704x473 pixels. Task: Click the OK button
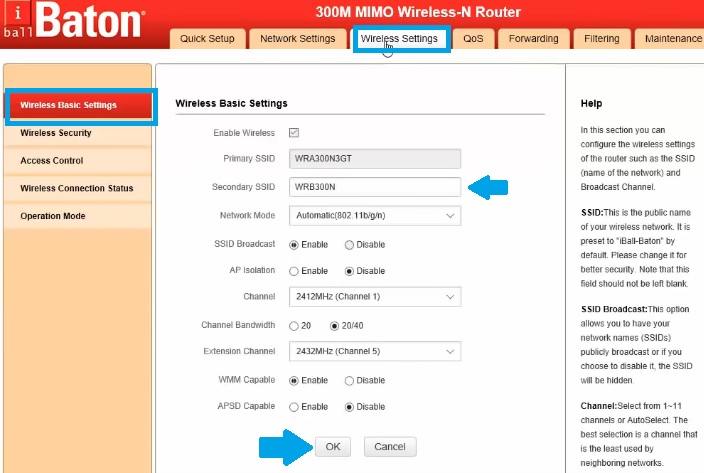[333, 446]
